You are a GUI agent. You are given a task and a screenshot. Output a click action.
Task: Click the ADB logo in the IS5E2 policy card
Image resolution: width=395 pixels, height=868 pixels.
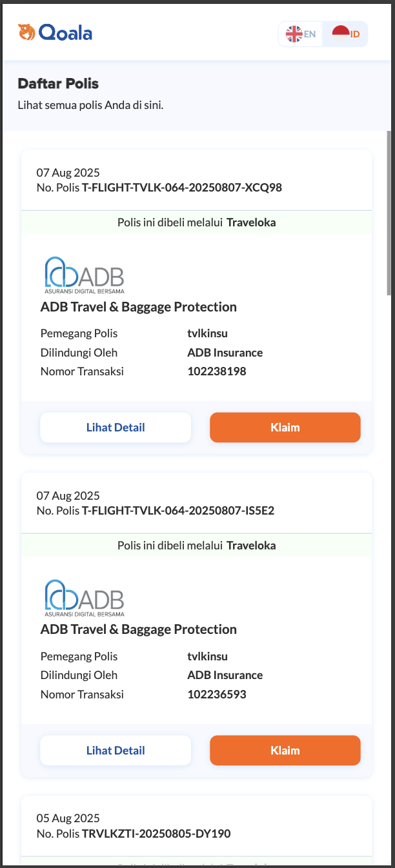click(84, 598)
